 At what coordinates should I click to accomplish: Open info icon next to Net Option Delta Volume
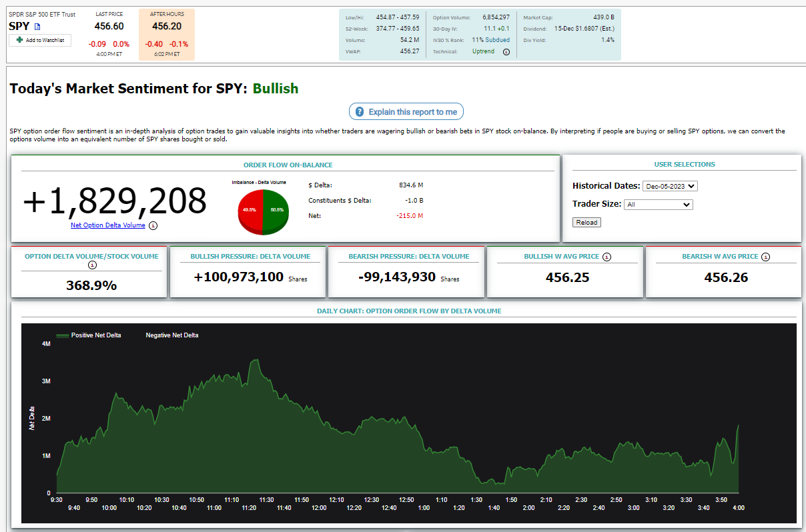[x=153, y=225]
